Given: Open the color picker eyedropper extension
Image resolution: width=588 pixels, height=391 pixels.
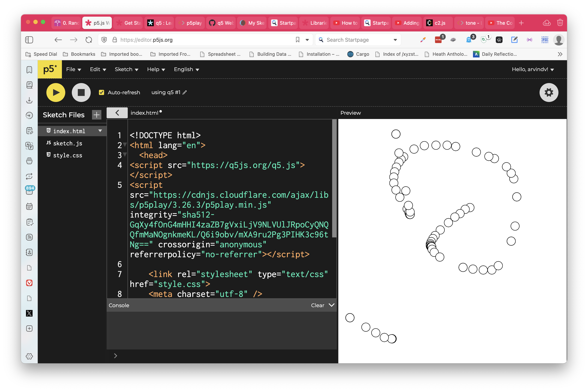Looking at the screenshot, I should [423, 40].
